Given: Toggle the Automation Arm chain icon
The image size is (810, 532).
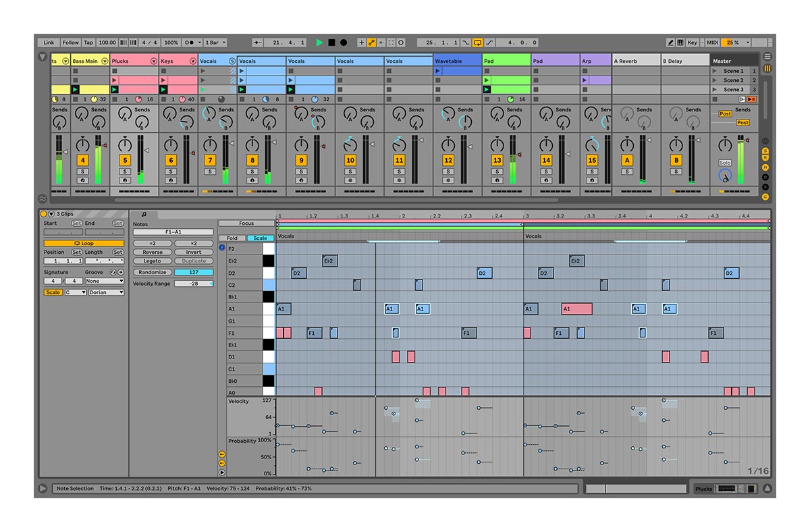Looking at the screenshot, I should click(371, 43).
